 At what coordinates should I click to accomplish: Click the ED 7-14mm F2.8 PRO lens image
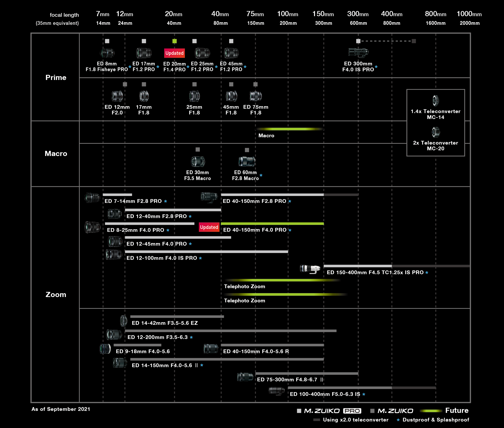[92, 198]
